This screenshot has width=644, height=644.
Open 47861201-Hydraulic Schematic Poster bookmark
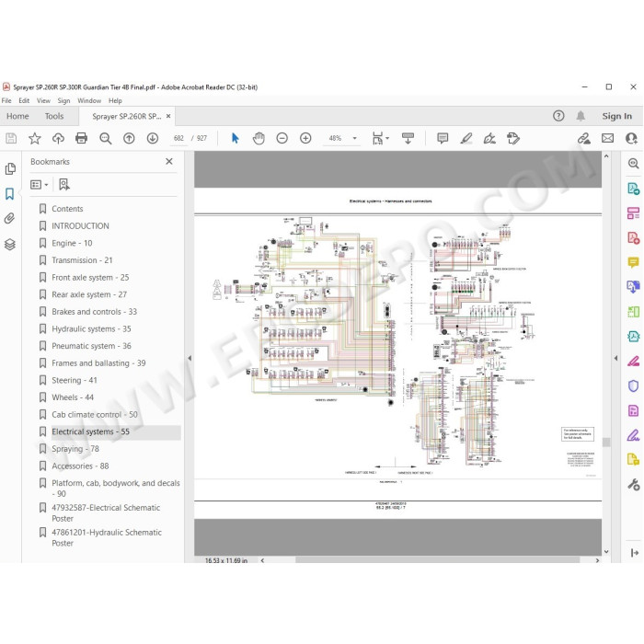(107, 537)
